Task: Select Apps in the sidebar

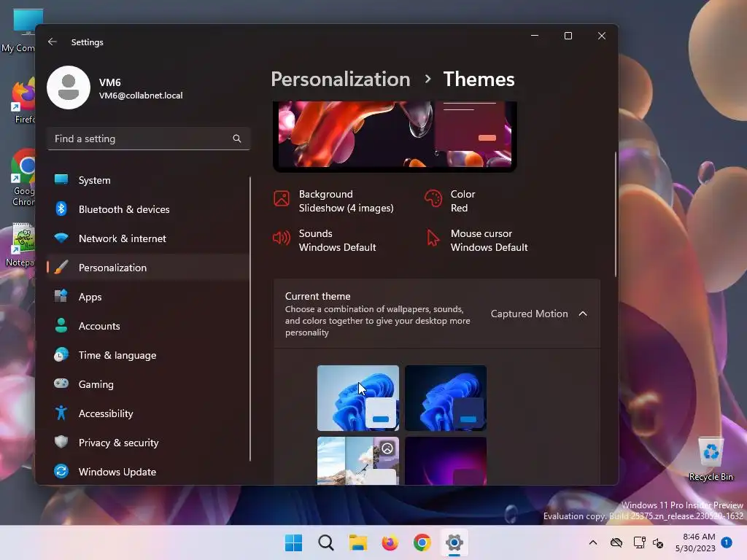Action: (147, 297)
